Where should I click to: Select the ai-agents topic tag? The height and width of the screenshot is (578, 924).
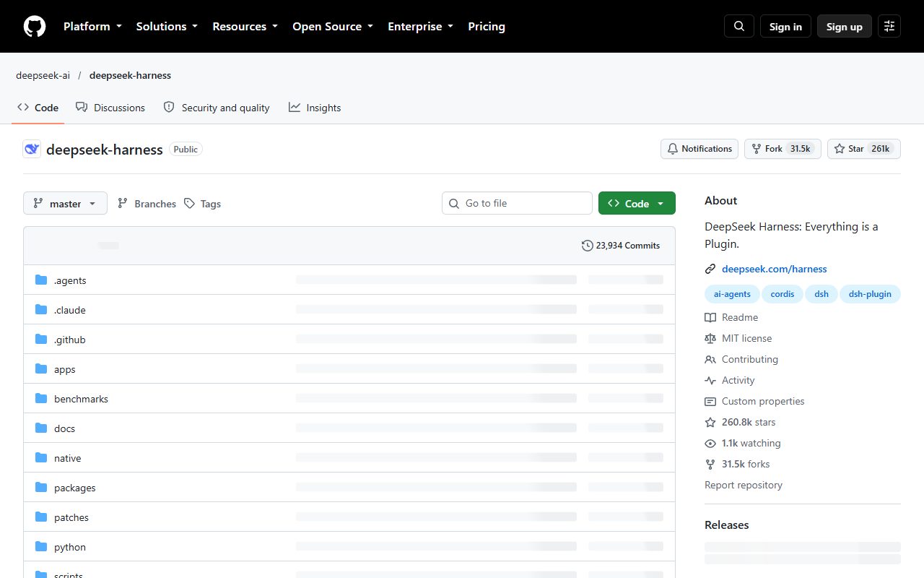tap(732, 294)
